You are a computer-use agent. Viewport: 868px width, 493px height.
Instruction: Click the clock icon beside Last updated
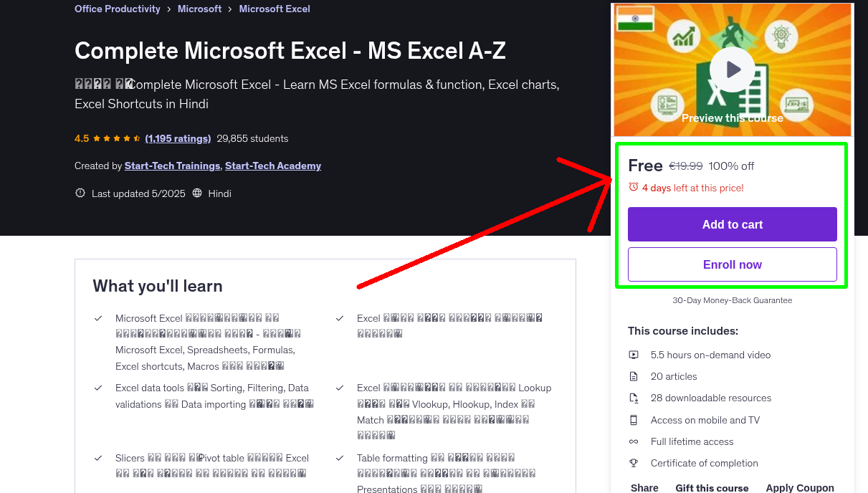click(80, 193)
